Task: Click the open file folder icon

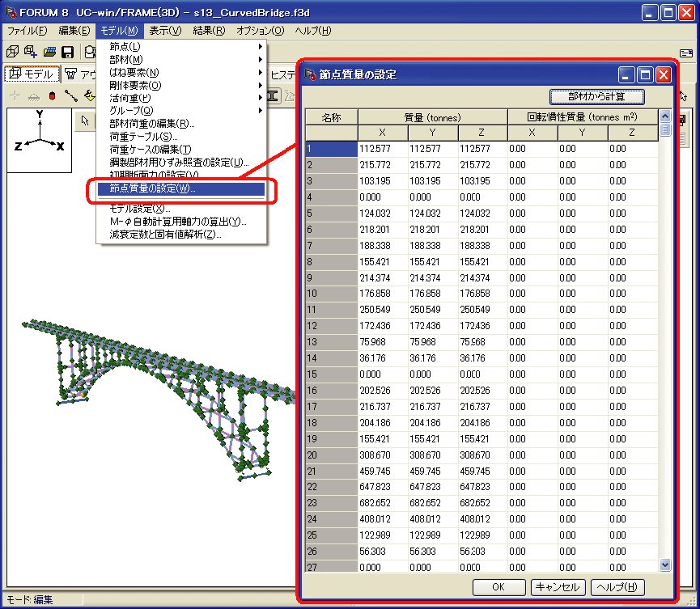Action: coord(49,53)
